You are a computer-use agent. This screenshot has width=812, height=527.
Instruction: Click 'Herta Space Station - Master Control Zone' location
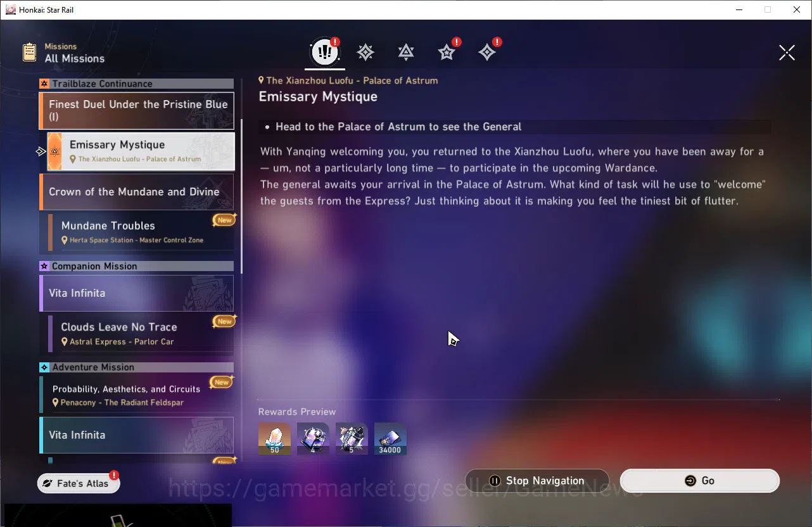137,240
